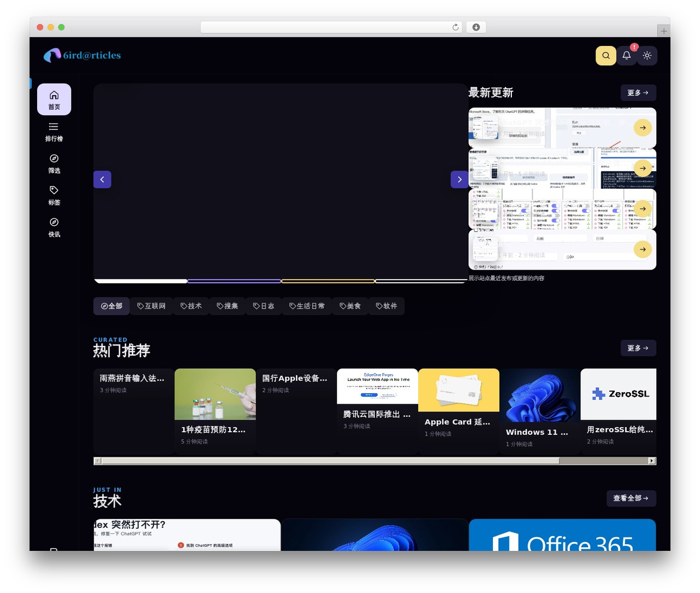Click the 6ird@rticles site logo
Screen dimensions: 700x593
[82, 55]
